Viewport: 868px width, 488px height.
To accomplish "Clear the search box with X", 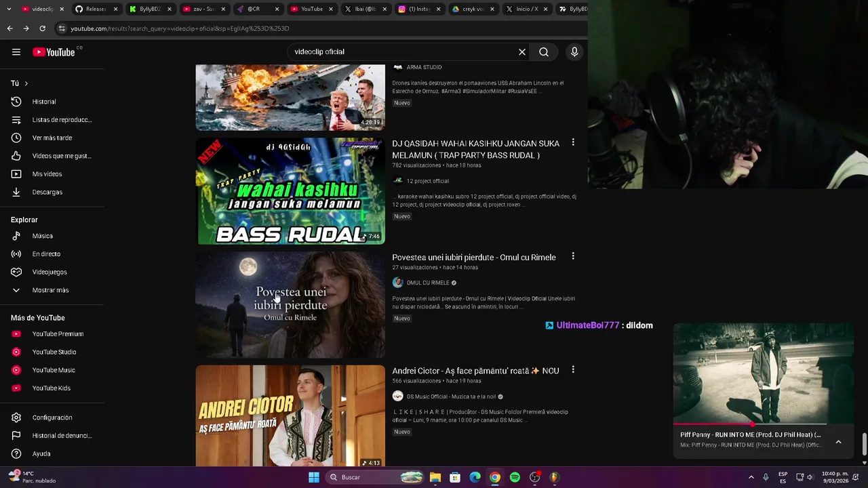I will pyautogui.click(x=522, y=52).
